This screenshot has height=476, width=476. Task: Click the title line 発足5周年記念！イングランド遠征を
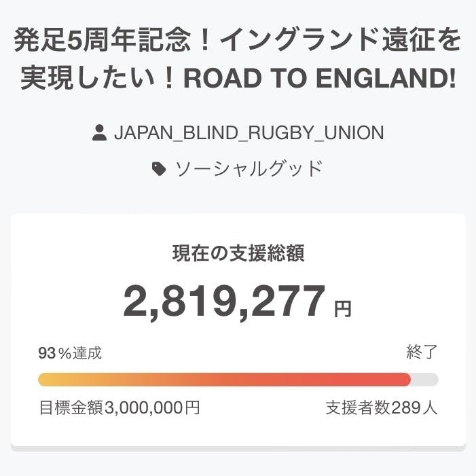238,43
